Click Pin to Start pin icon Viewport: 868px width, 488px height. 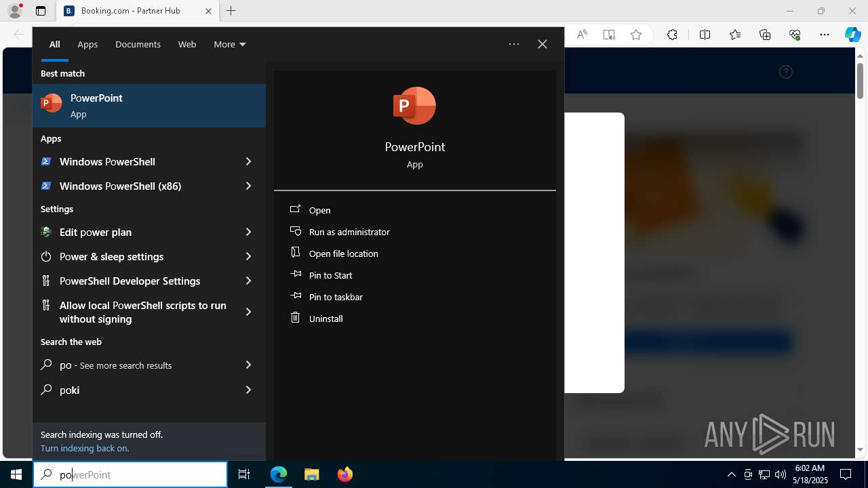(295, 274)
